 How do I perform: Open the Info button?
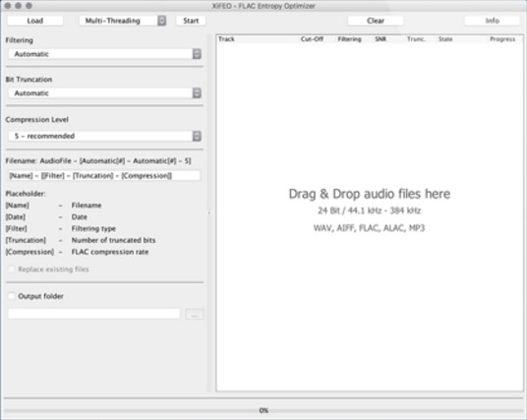[492, 21]
